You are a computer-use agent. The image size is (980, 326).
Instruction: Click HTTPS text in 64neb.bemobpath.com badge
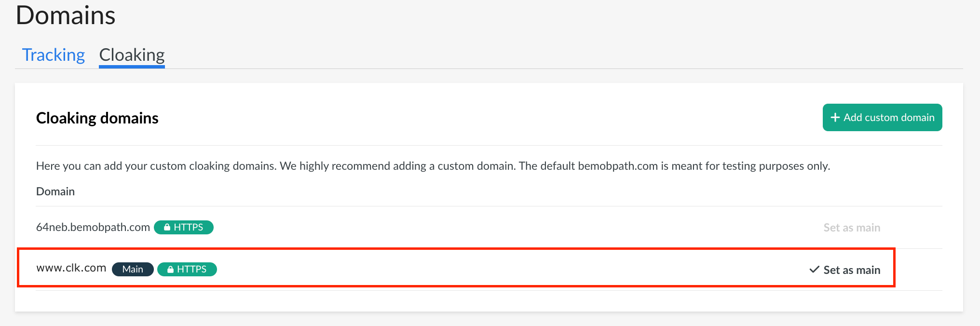(188, 227)
